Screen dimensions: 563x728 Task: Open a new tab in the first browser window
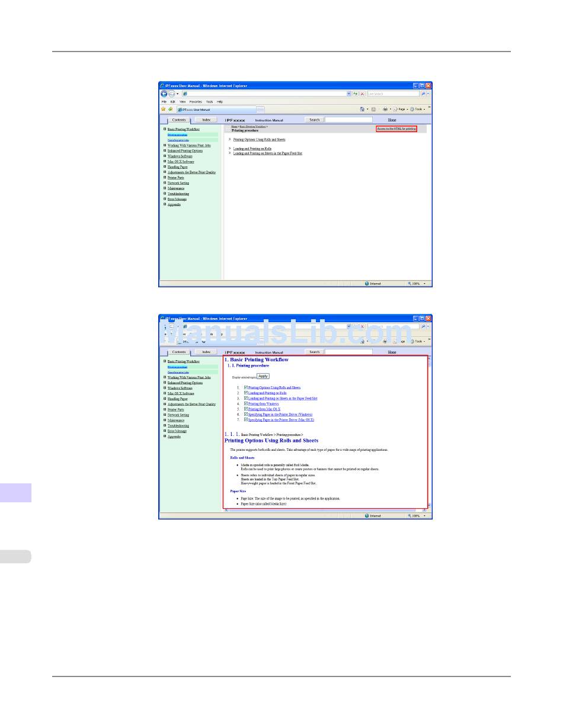click(260, 110)
